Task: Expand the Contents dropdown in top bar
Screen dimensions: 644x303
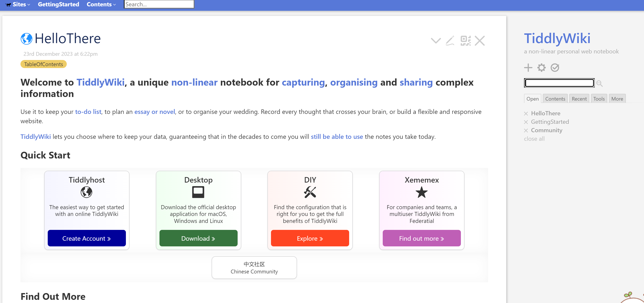Action: tap(101, 4)
